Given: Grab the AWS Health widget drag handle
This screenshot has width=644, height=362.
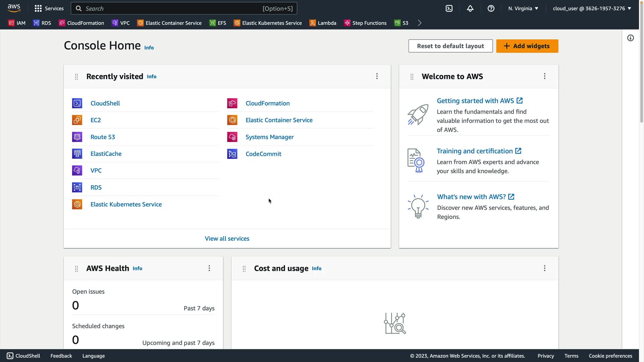Looking at the screenshot, I should click(76, 268).
